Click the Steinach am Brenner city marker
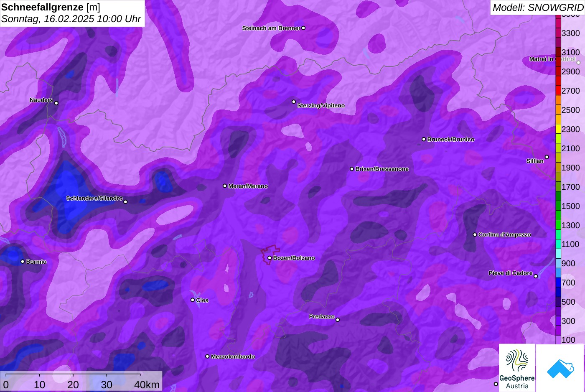This screenshot has width=585, height=392. (x=303, y=28)
